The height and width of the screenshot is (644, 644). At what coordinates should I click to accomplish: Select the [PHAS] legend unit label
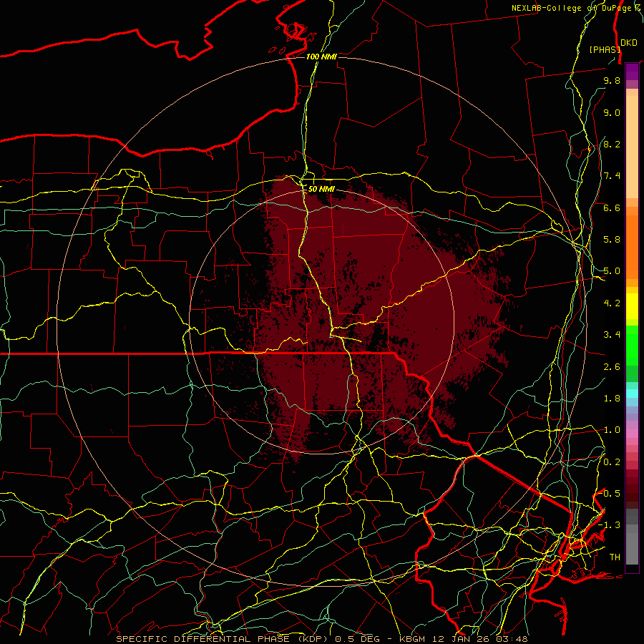click(605, 49)
